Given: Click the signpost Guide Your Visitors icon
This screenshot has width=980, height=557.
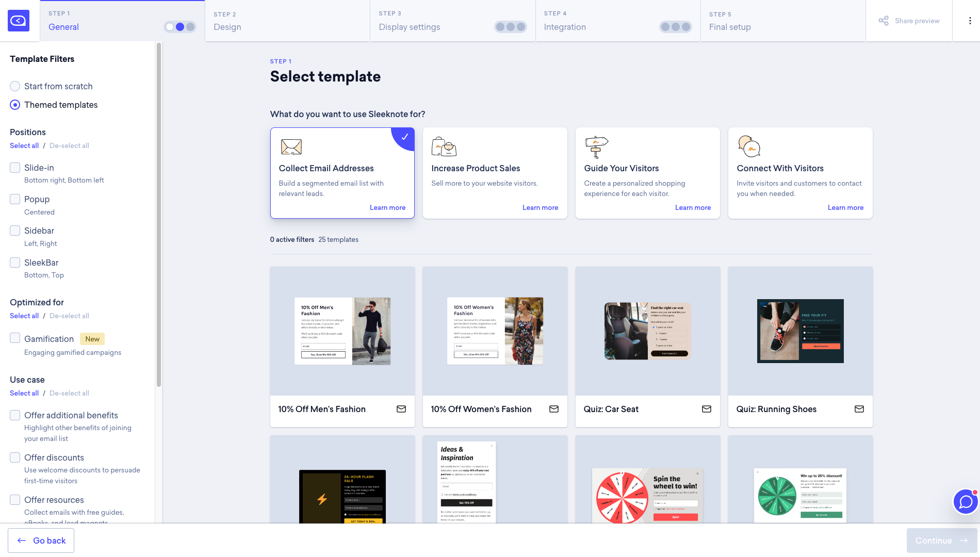Looking at the screenshot, I should click(596, 147).
